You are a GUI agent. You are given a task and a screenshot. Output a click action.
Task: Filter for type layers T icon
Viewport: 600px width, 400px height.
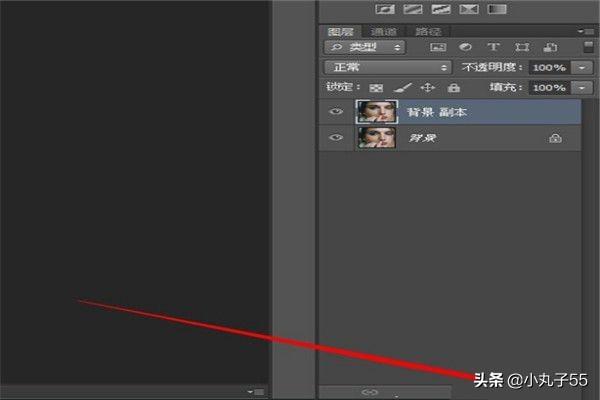[493, 47]
